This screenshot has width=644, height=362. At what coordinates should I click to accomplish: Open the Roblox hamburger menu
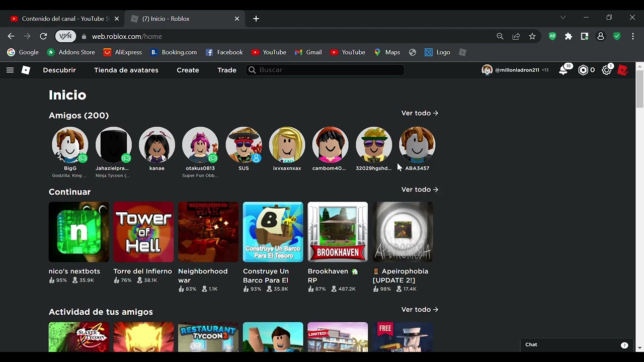tap(10, 70)
